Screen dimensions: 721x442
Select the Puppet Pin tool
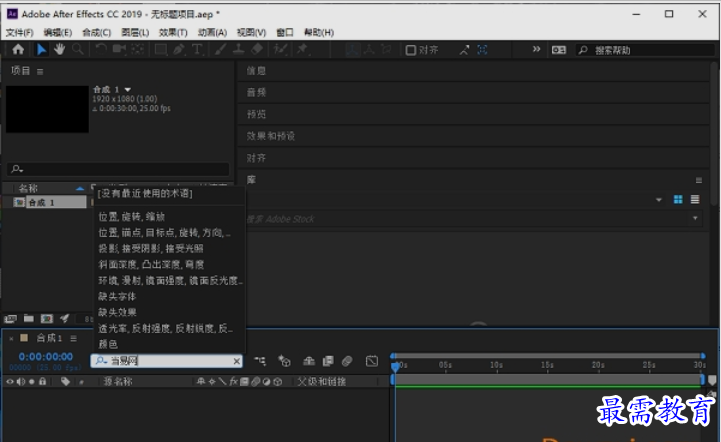302,49
